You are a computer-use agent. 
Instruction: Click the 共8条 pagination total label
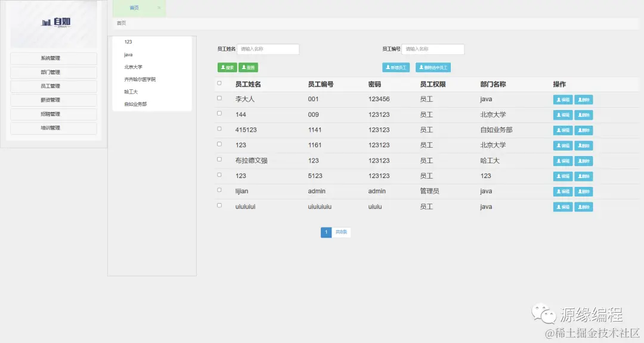[341, 232]
